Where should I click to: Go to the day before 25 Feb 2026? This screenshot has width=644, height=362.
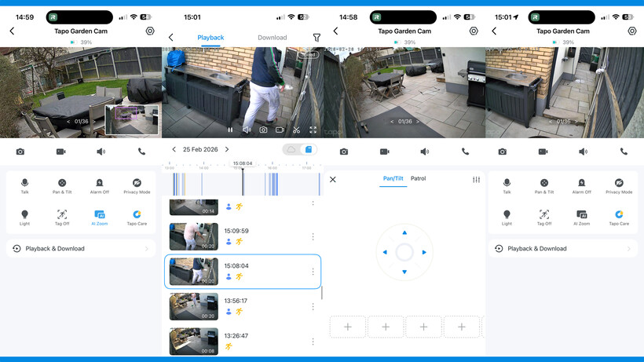(x=174, y=149)
